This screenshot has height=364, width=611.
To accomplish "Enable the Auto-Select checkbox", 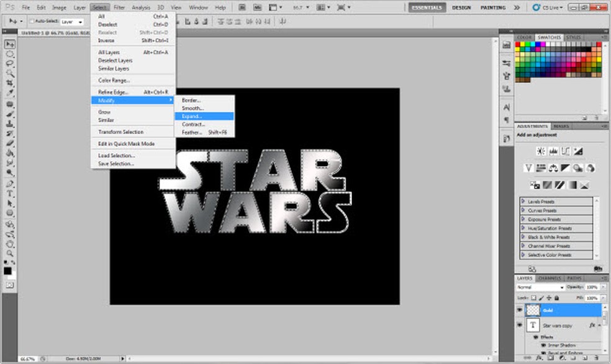I will 31,21.
